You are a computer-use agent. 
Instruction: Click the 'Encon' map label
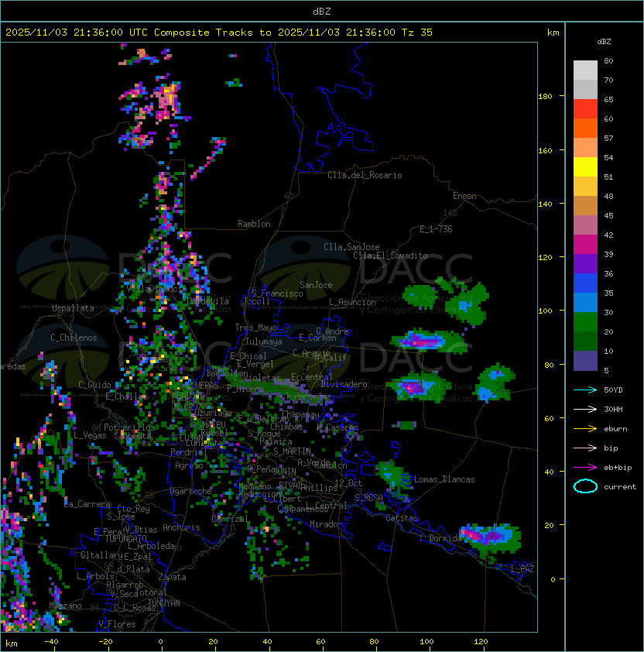coord(464,196)
